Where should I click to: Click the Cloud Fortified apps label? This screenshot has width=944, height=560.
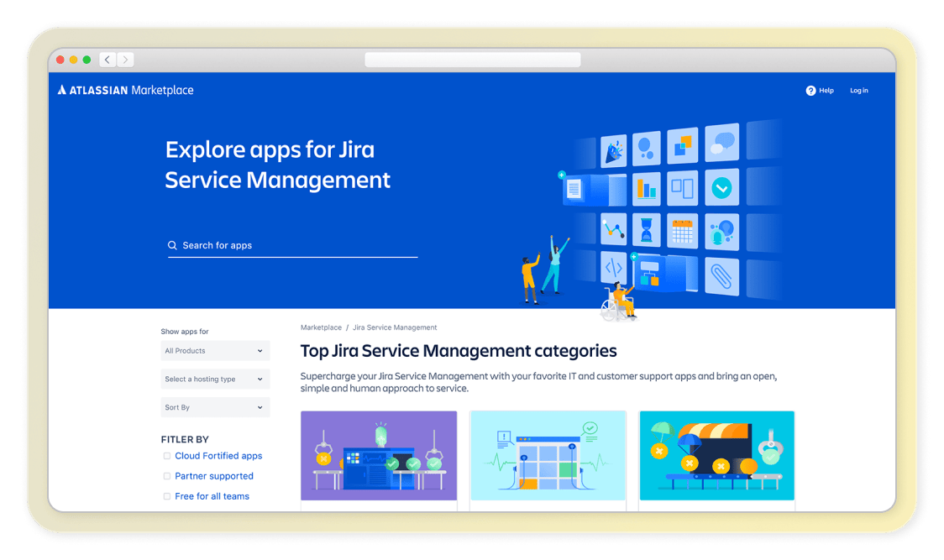pos(218,456)
